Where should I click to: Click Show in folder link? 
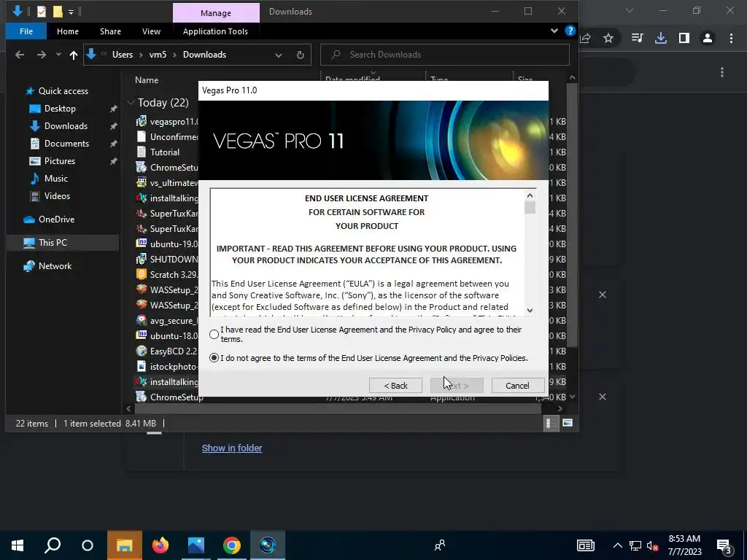coord(232,448)
